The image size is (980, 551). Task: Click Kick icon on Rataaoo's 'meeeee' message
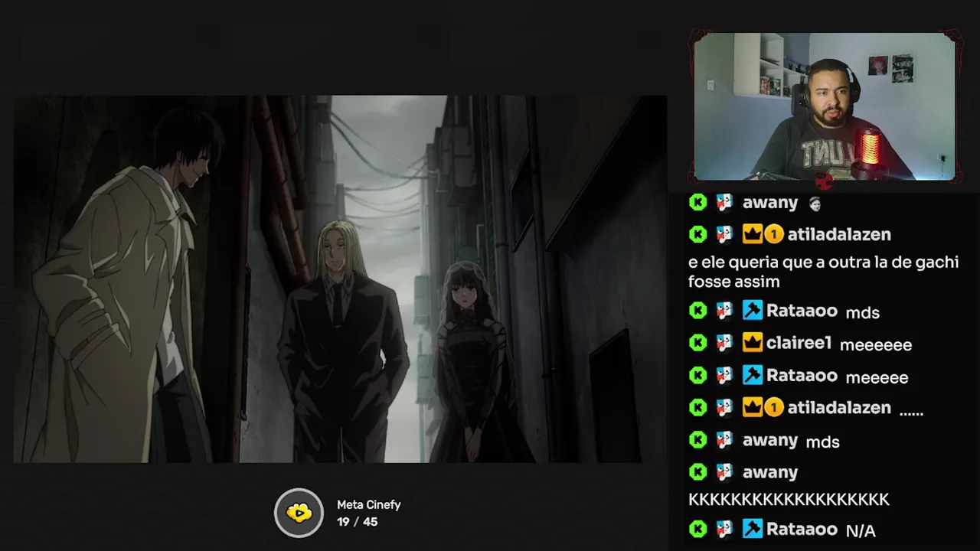697,375
